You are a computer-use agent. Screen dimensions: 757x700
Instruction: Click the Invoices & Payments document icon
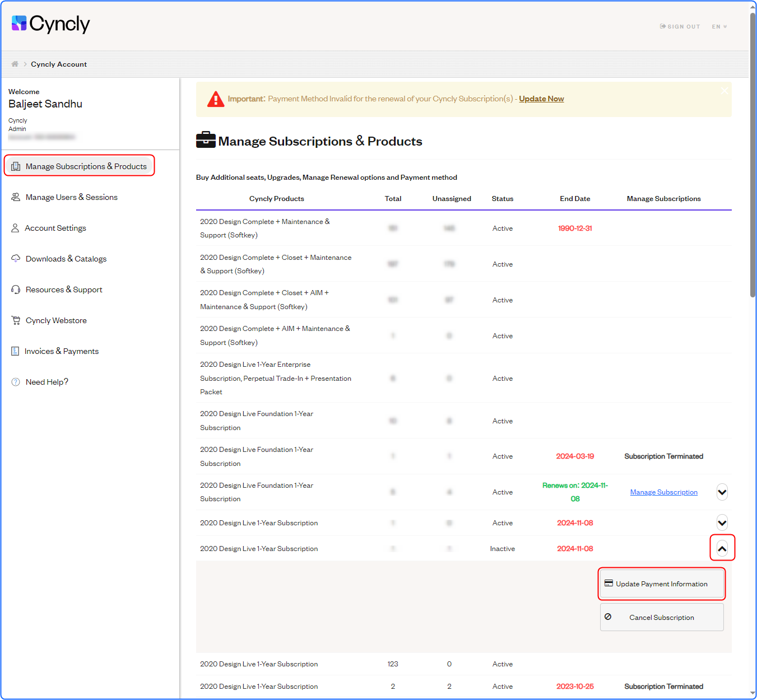[15, 351]
